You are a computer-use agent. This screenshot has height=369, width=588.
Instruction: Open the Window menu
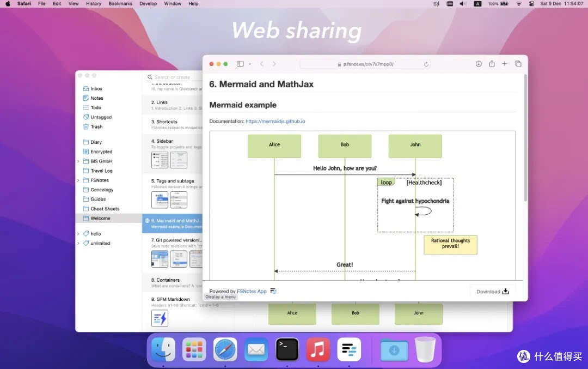coord(173,3)
